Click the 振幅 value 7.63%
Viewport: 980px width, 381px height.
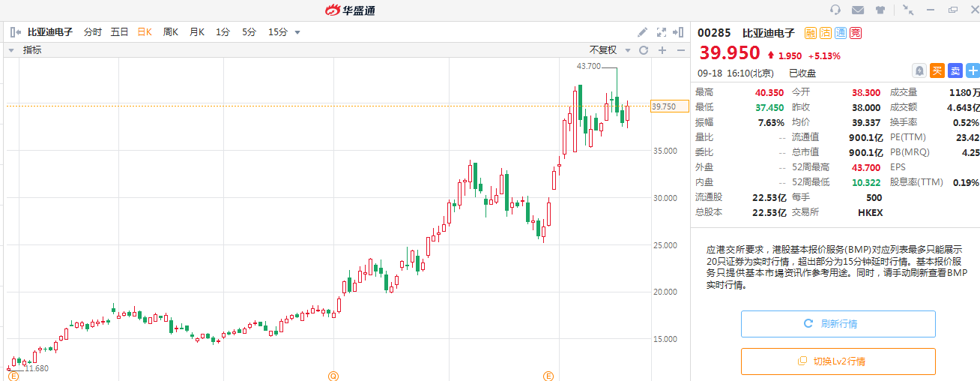click(772, 122)
